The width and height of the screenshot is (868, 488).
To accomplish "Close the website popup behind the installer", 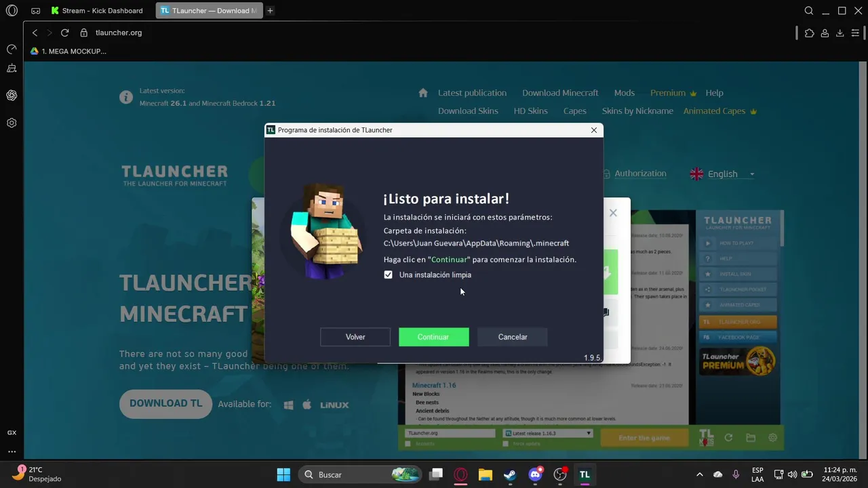I will (x=613, y=213).
